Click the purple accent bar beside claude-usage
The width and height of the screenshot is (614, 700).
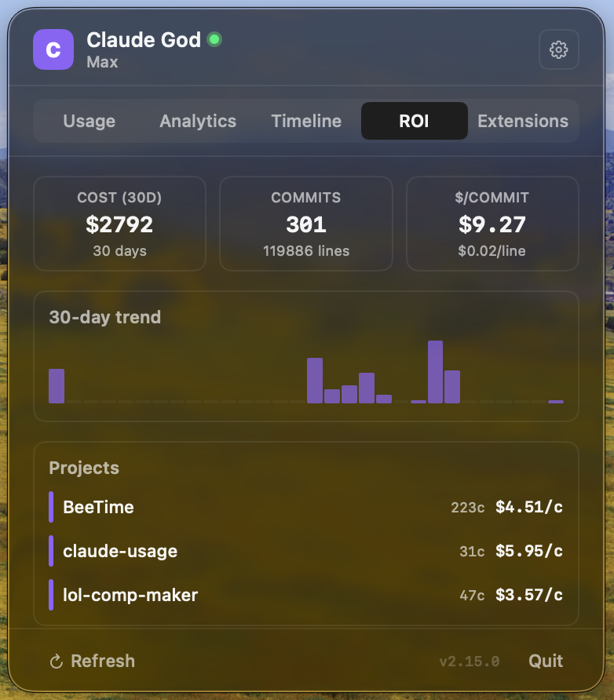click(x=52, y=551)
